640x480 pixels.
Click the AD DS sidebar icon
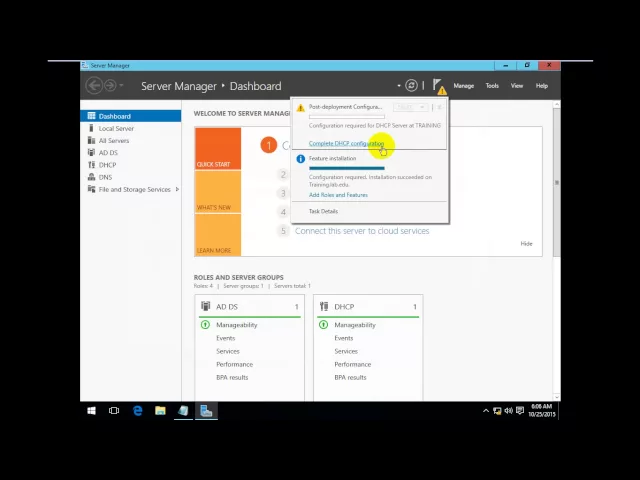(x=91, y=153)
